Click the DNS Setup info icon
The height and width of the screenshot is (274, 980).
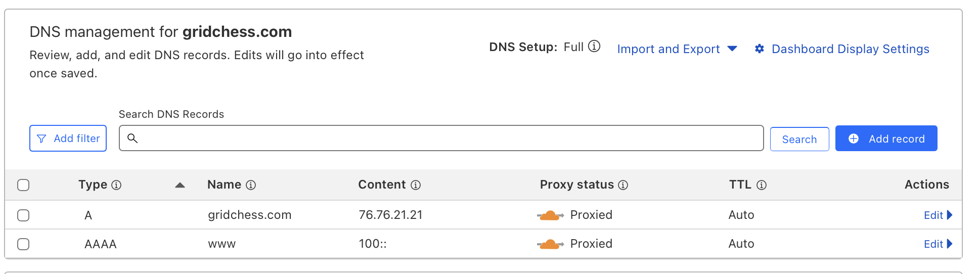(x=595, y=47)
